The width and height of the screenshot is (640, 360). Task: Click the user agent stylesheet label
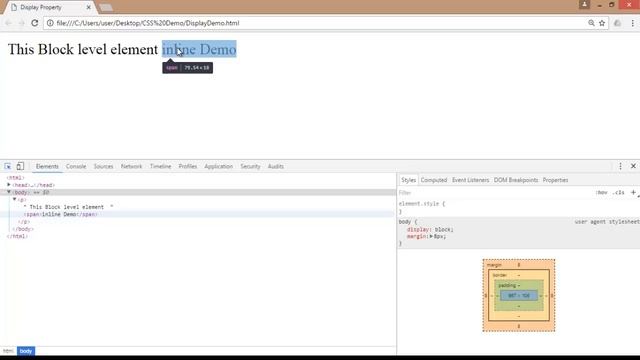(607, 222)
